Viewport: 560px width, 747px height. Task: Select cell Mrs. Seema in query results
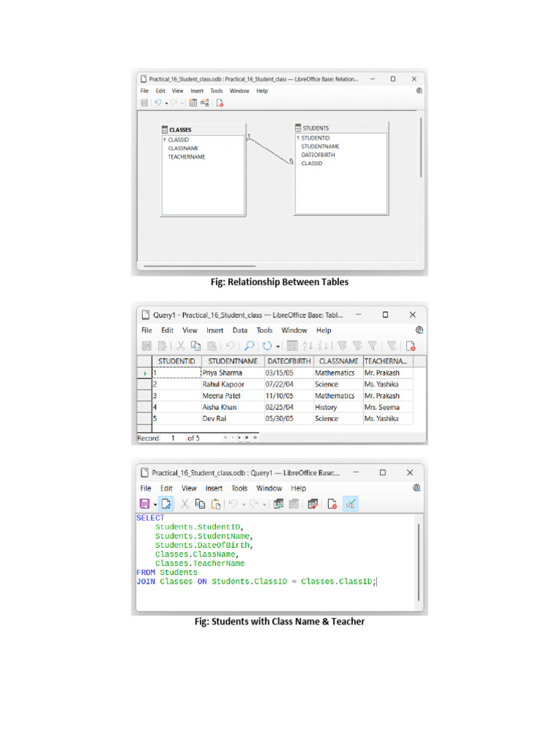(388, 407)
